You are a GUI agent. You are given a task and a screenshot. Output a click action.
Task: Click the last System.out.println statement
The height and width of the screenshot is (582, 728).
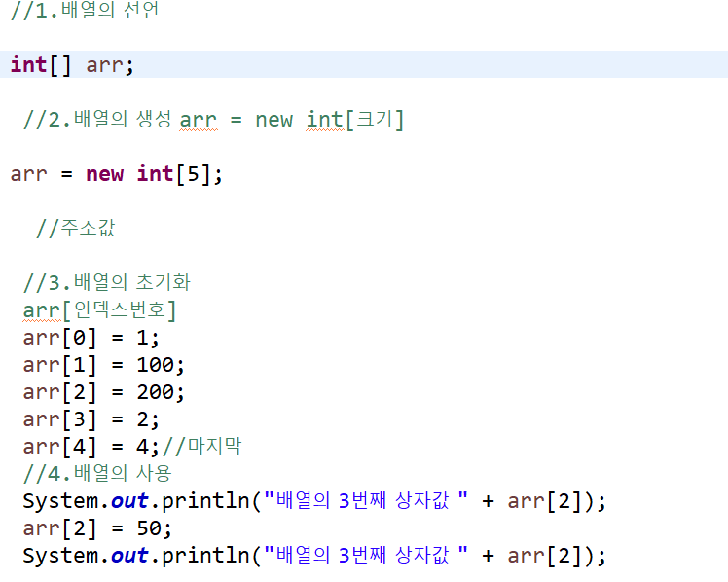tap(314, 556)
